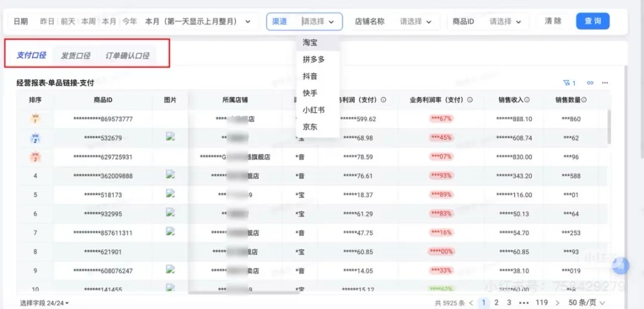Click the image thumbnail in row **********362009888
This screenshot has width=644, height=309.
tap(171, 174)
